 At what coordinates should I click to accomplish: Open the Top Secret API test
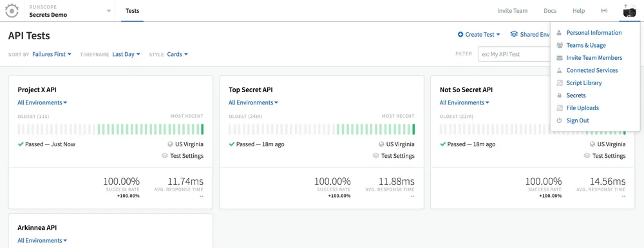251,90
